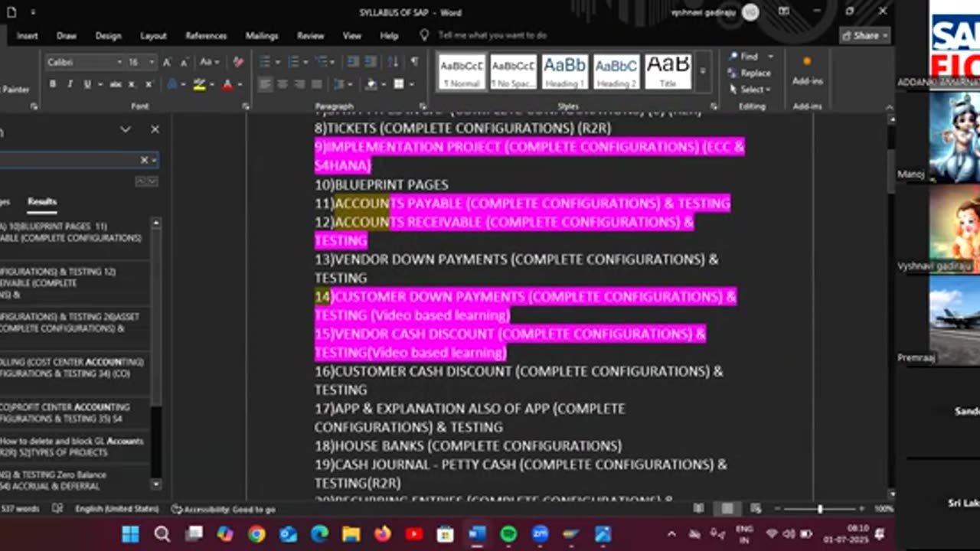Select the Results tab in Navigation
The height and width of the screenshot is (551, 980).
pos(42,201)
